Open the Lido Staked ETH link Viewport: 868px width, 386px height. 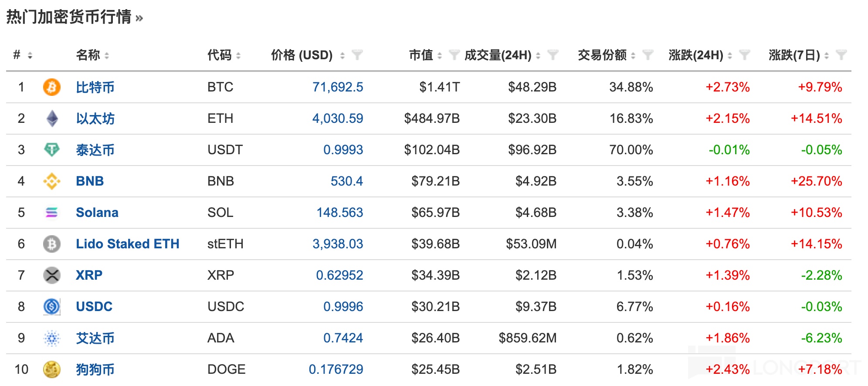[x=127, y=244]
